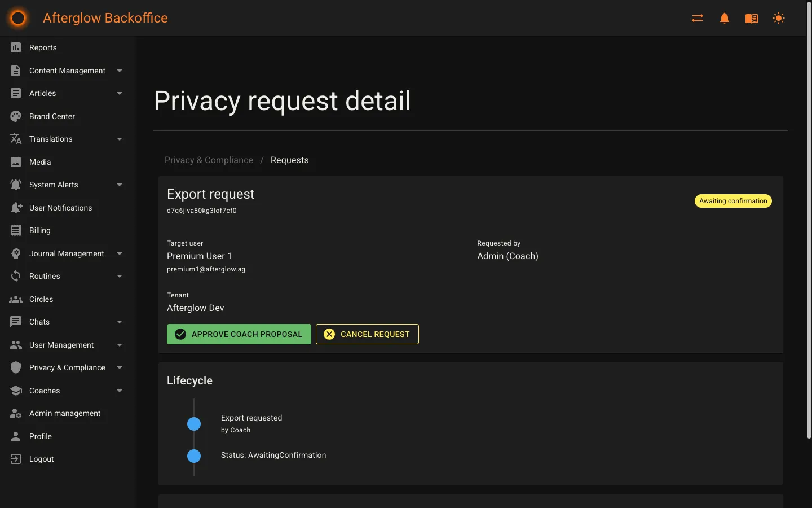Open the book documentation icon
Image resolution: width=812 pixels, height=508 pixels.
(x=752, y=18)
